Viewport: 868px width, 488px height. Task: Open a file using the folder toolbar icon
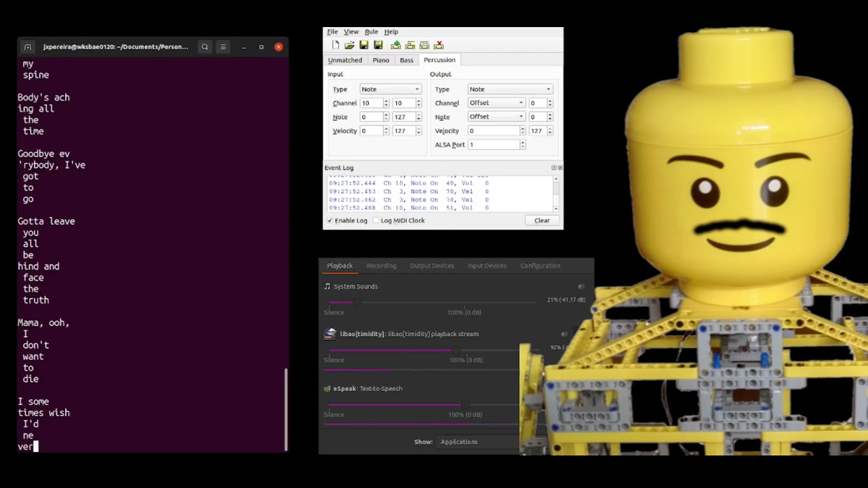pos(349,45)
